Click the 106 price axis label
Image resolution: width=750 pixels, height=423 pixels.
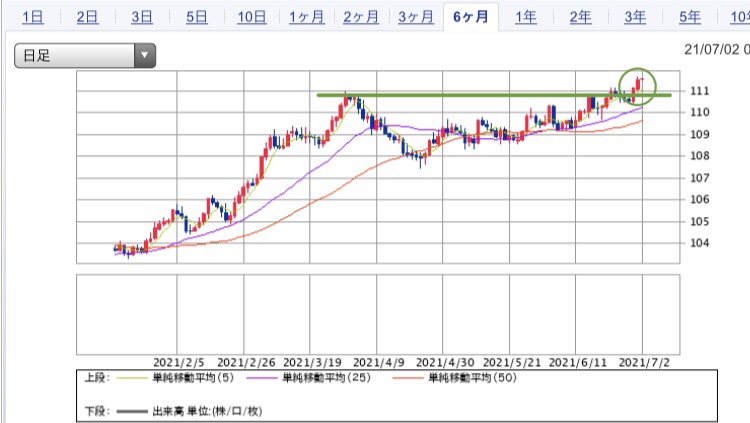click(699, 200)
